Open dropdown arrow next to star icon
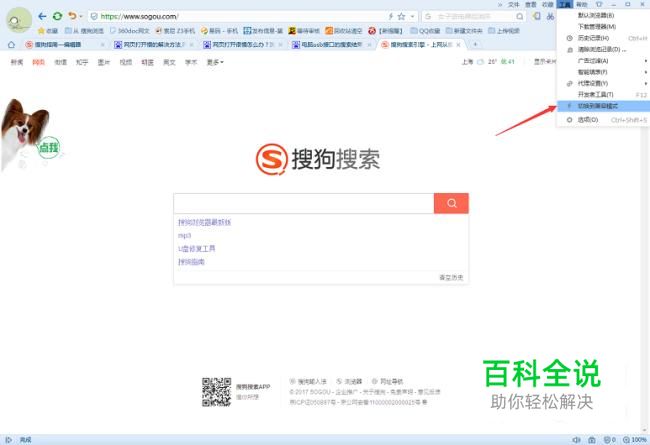 point(412,17)
